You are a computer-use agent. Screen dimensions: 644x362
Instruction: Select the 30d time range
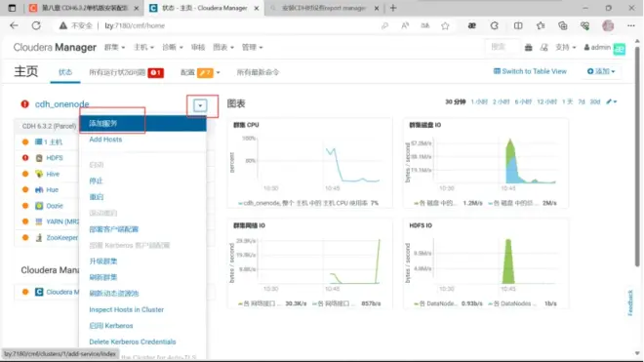point(595,101)
